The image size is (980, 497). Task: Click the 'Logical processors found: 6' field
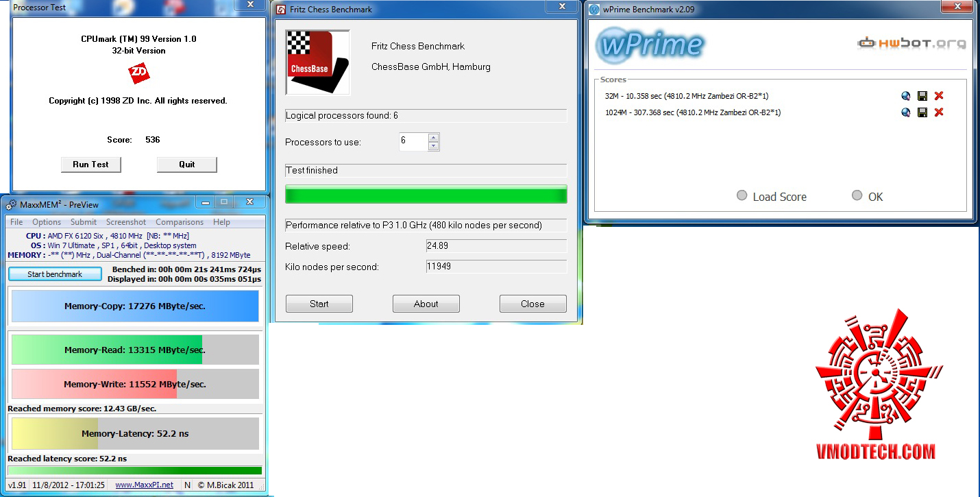426,116
